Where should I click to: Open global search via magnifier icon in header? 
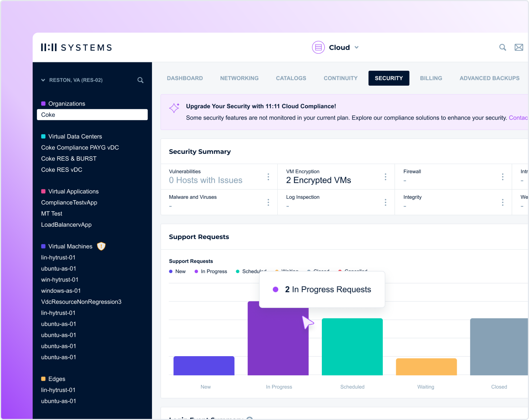[x=503, y=47]
